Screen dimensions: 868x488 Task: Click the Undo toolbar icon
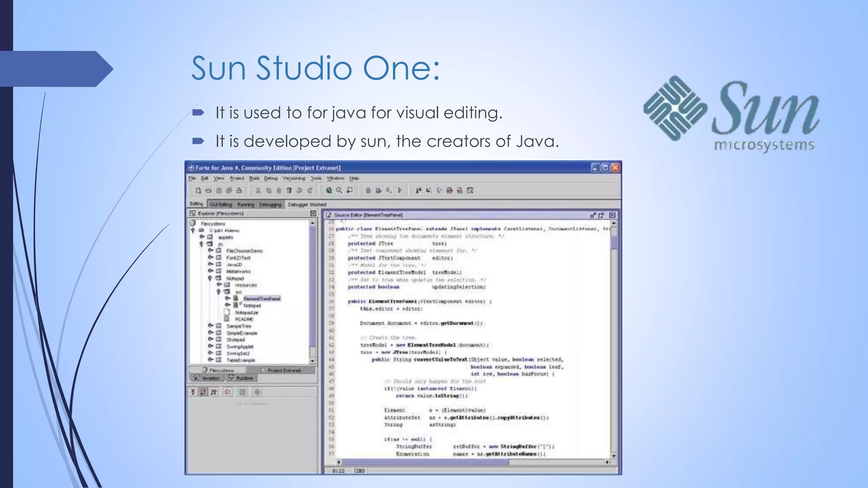(299, 191)
